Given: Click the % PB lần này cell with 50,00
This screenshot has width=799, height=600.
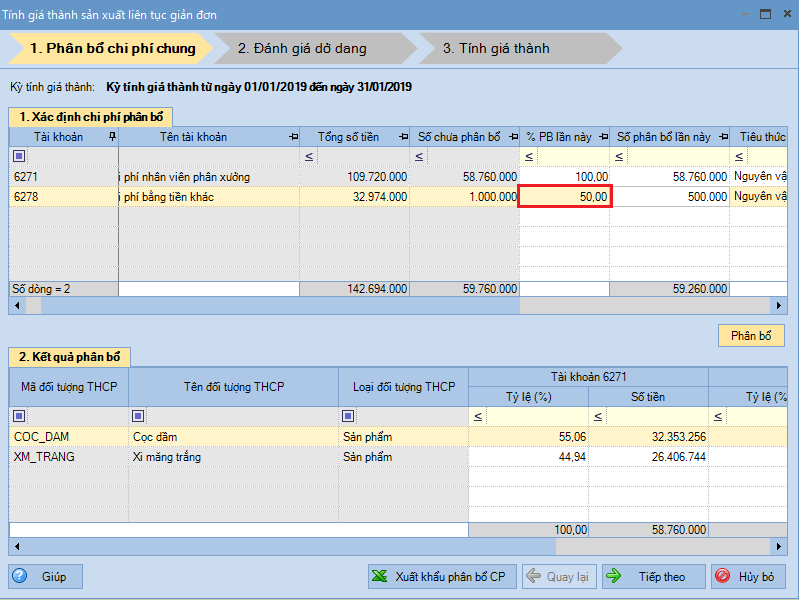Looking at the screenshot, I should [x=564, y=197].
